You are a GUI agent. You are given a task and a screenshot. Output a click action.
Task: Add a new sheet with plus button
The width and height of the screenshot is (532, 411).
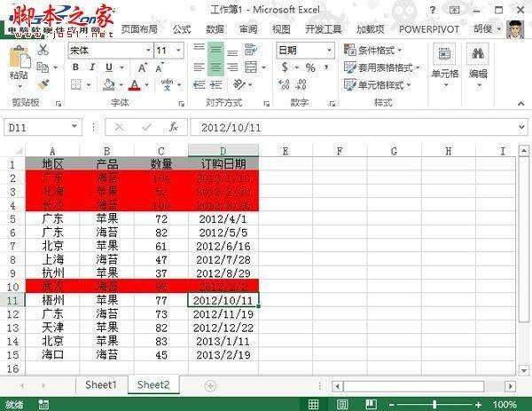pyautogui.click(x=210, y=385)
